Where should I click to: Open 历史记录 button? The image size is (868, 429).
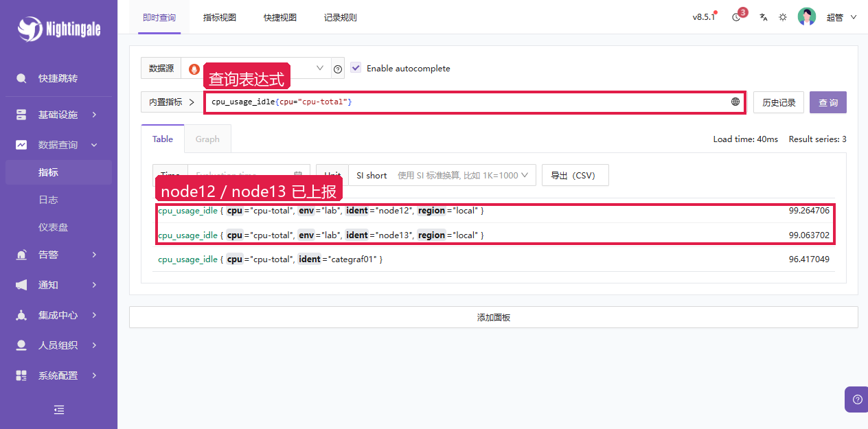point(779,102)
